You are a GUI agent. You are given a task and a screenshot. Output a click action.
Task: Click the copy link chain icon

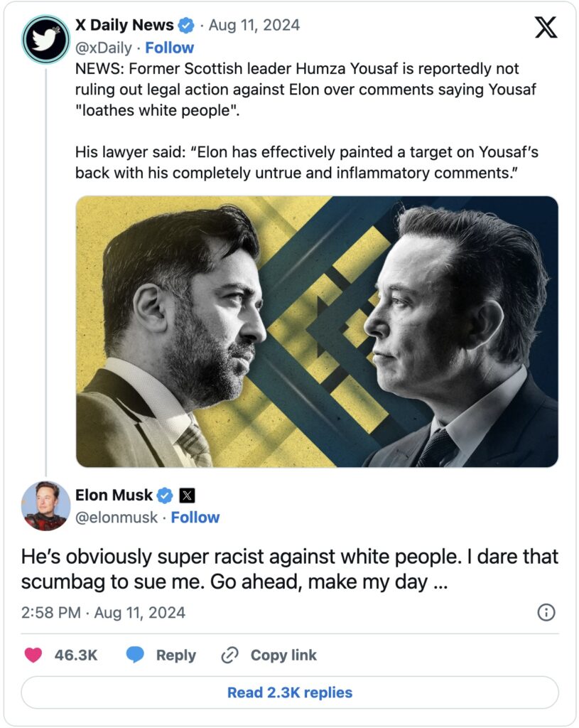pyautogui.click(x=229, y=655)
